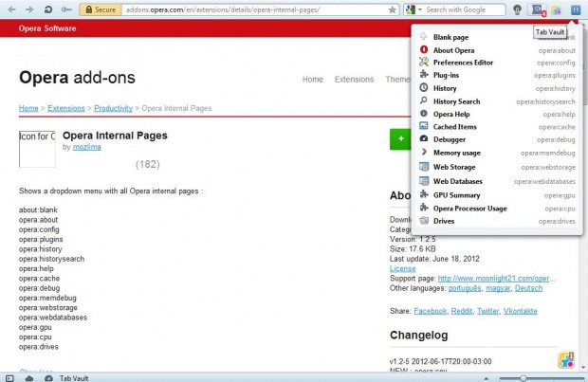Click the Opera Help info icon
Screen dimensions: 588x382
pos(424,113)
